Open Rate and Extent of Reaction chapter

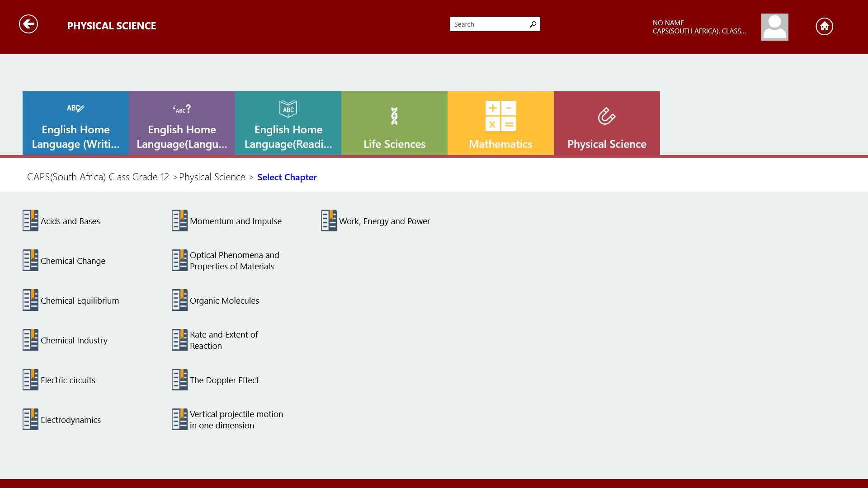pyautogui.click(x=223, y=340)
